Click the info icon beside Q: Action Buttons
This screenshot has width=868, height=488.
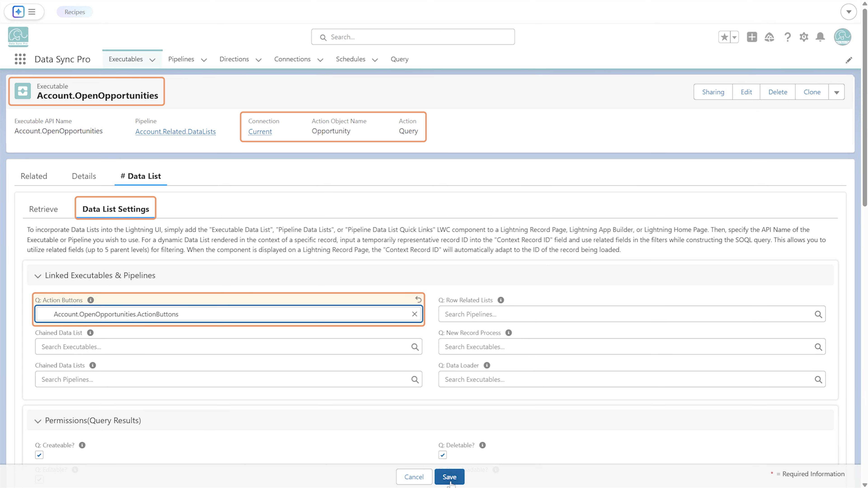[91, 300]
